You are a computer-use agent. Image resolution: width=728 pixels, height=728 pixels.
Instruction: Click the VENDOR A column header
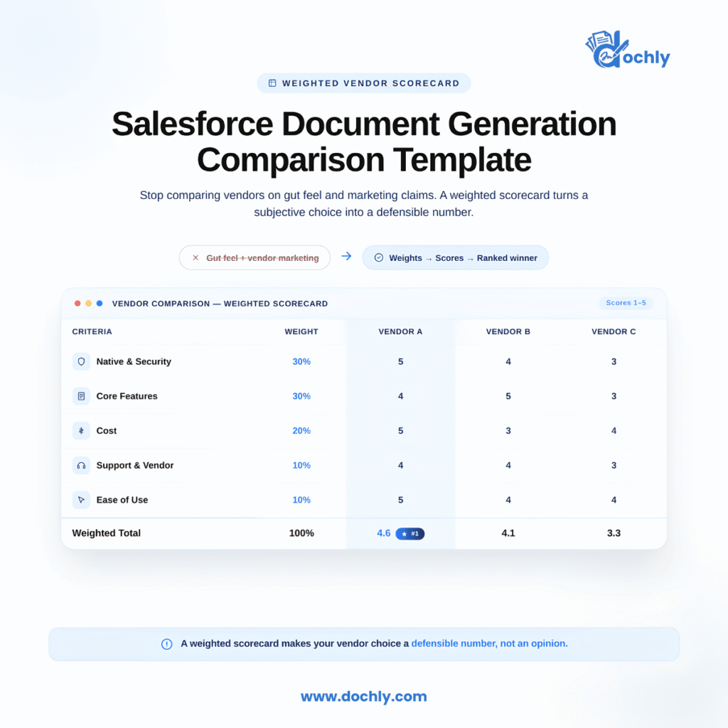tap(400, 331)
